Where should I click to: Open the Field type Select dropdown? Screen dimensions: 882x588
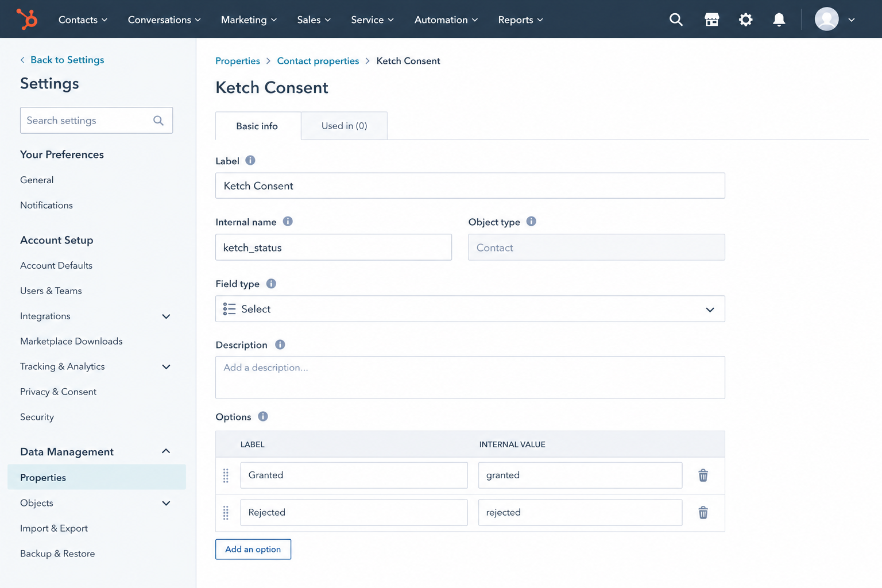pos(470,309)
